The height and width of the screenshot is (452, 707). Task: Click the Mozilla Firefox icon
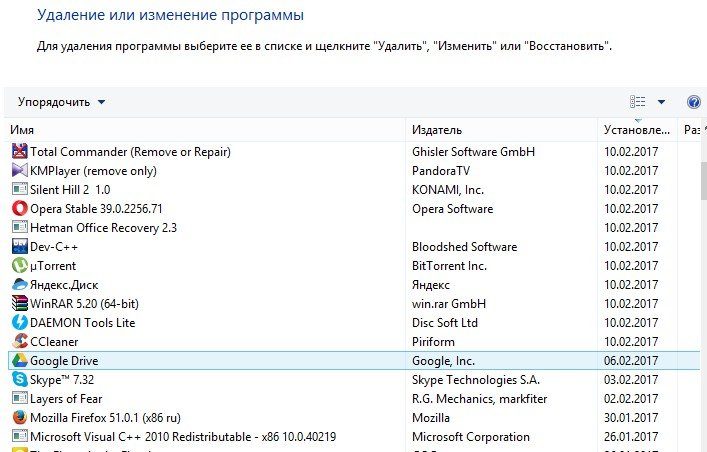pyautogui.click(x=19, y=418)
